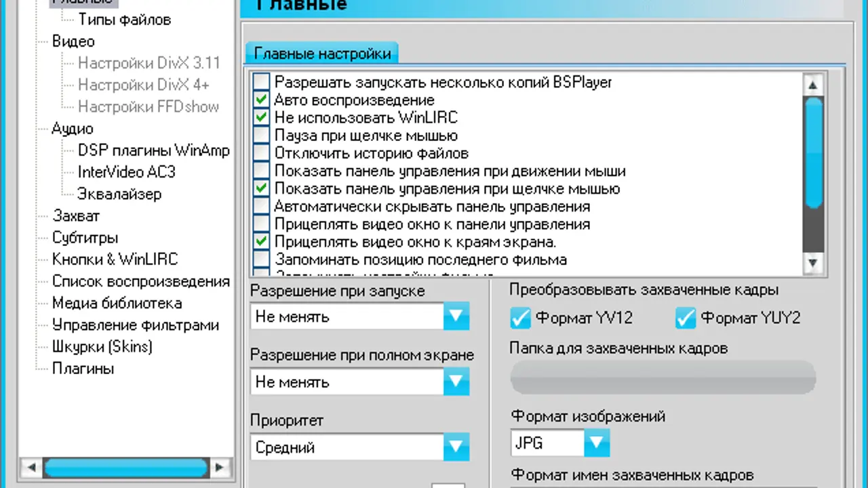Open the 'Приоритет' dropdown list
The image size is (868, 488).
456,447
